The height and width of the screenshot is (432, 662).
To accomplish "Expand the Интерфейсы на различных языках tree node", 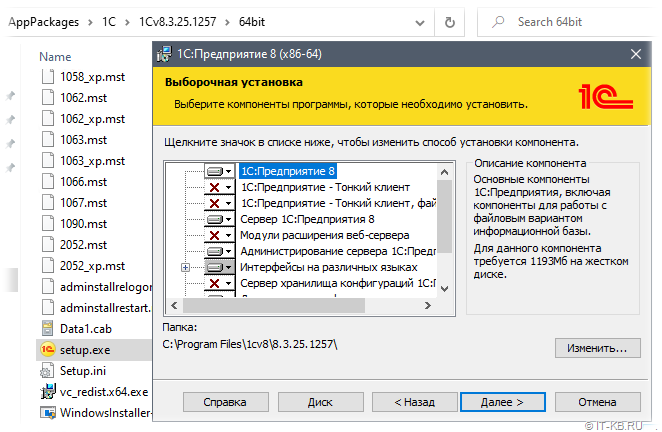I will click(x=185, y=267).
